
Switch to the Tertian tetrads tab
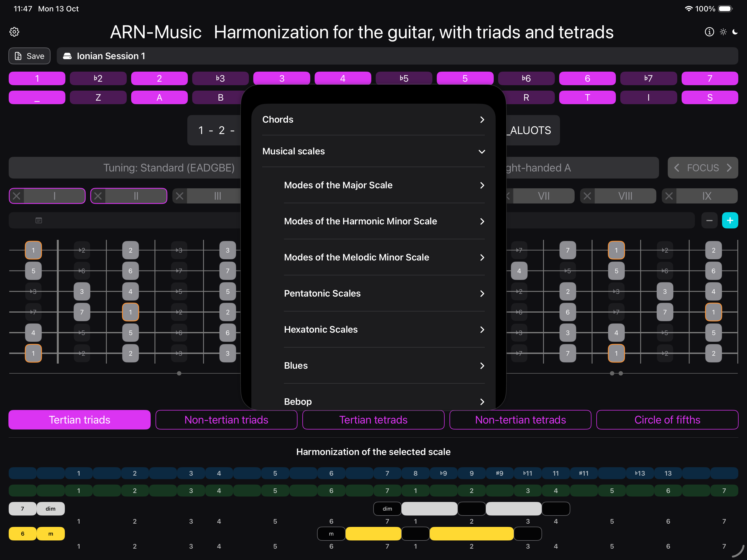coord(373,419)
